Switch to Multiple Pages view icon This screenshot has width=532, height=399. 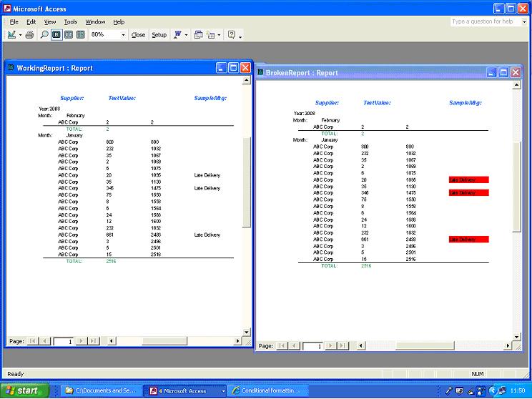point(80,34)
